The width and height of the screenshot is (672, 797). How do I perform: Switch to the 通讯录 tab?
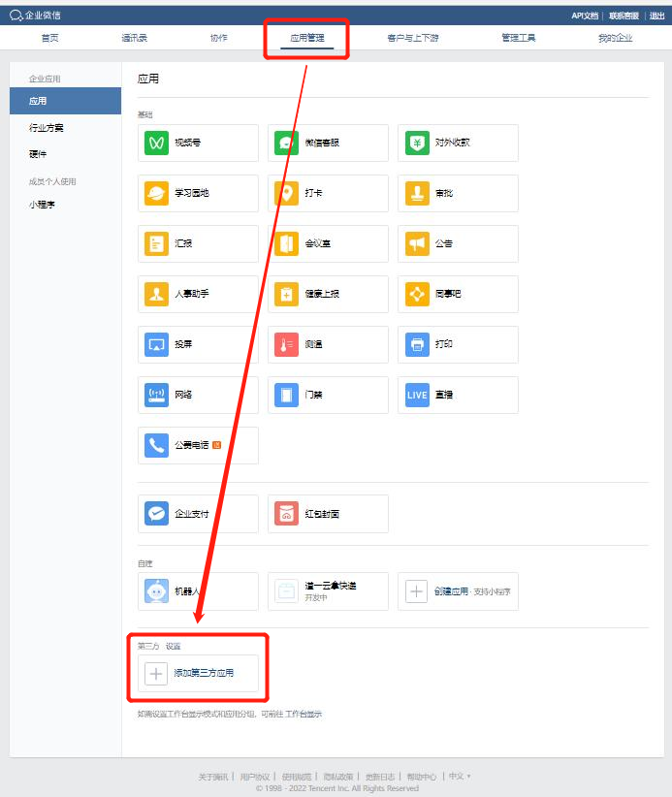click(135, 38)
